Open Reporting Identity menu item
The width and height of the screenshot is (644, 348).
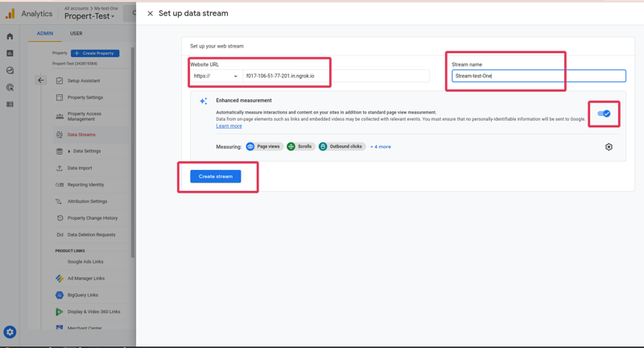click(86, 185)
